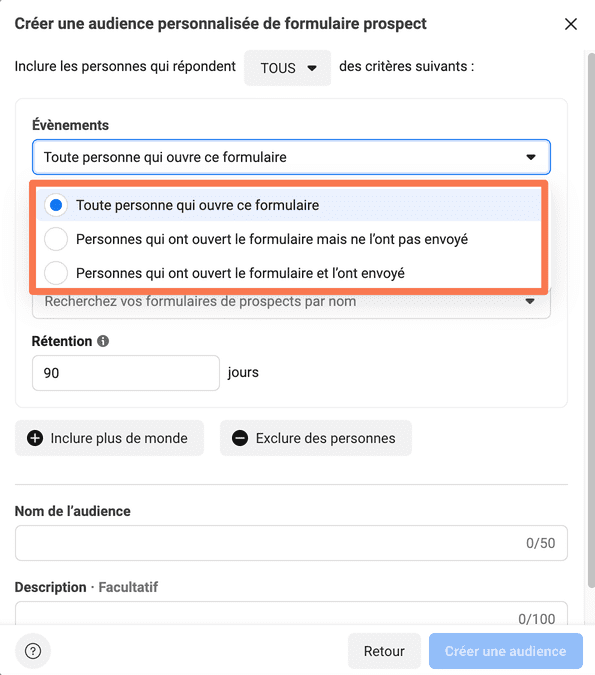The image size is (595, 675).
Task: Click the dialog vertical scrollbar
Action: point(592,319)
